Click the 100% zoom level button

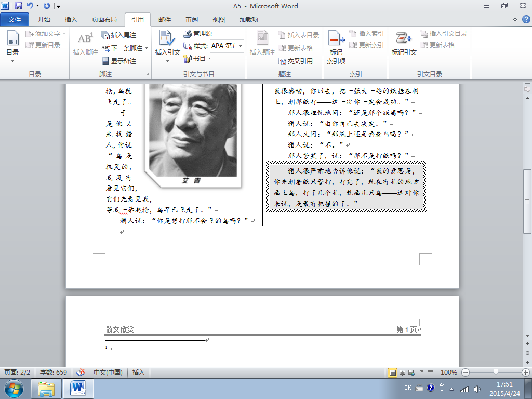click(448, 372)
